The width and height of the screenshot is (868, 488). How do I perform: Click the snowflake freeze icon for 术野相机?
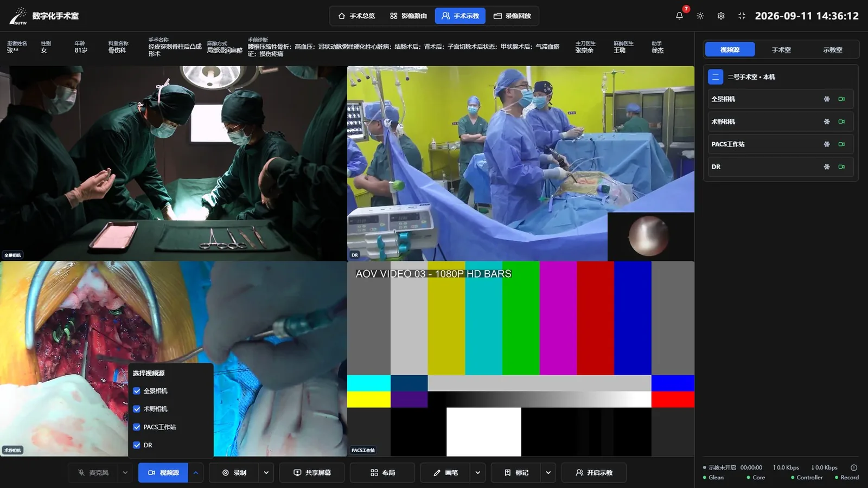click(x=827, y=121)
